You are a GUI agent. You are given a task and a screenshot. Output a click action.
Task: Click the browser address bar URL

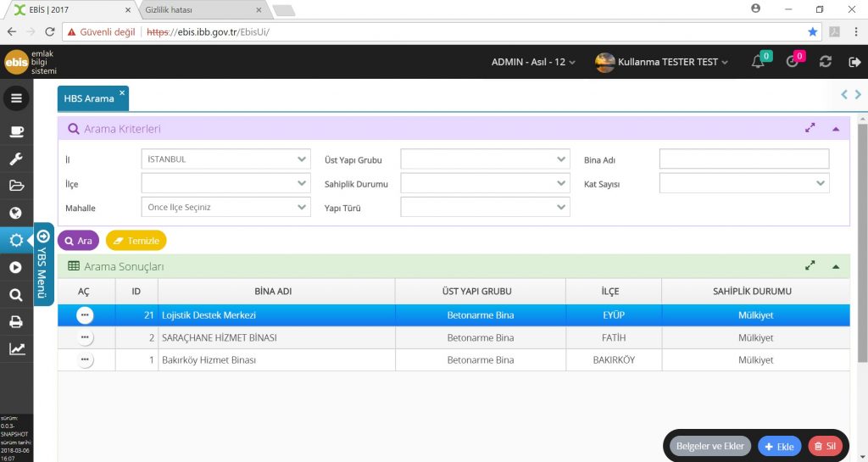(x=209, y=32)
